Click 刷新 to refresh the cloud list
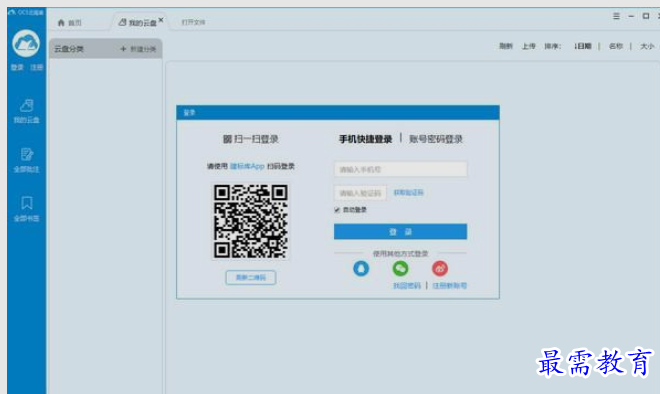Viewport: 660px width, 394px height. click(x=506, y=46)
